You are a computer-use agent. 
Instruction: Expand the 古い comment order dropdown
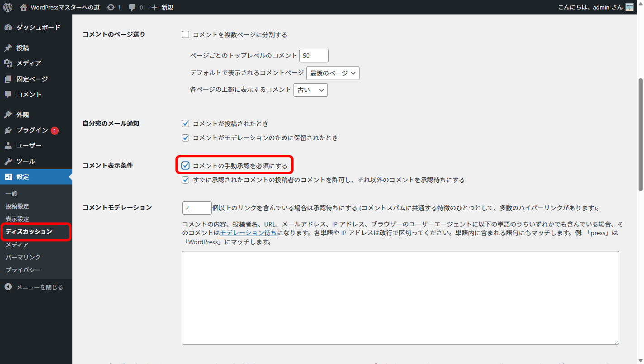[x=310, y=90]
